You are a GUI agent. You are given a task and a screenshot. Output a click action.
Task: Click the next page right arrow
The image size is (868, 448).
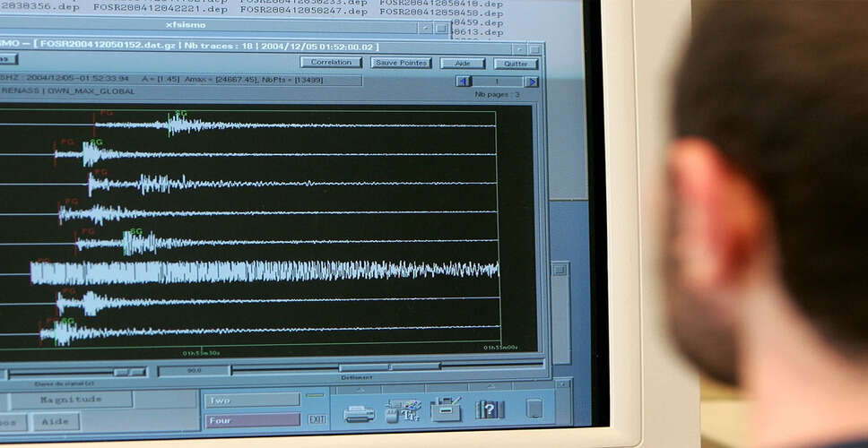531,82
